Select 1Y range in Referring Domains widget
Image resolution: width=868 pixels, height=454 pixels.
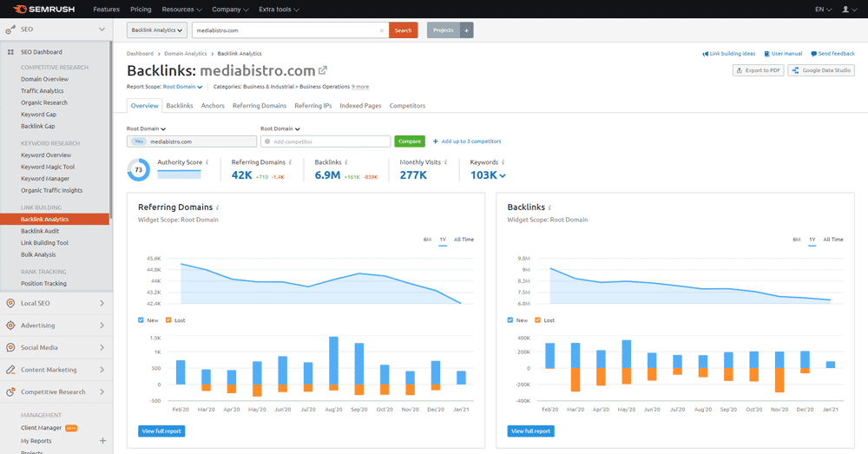443,240
